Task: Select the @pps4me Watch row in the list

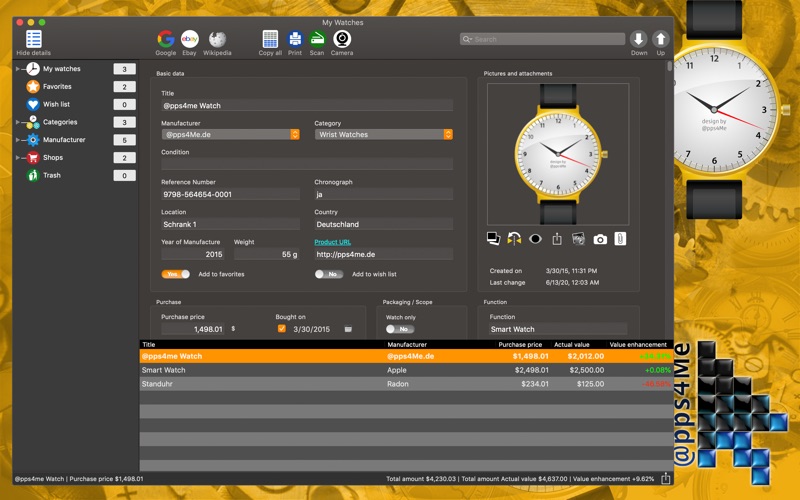Action: (407, 356)
